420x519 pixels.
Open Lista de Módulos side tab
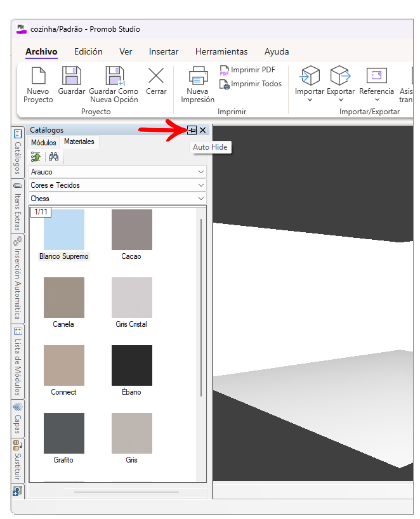[18, 362]
